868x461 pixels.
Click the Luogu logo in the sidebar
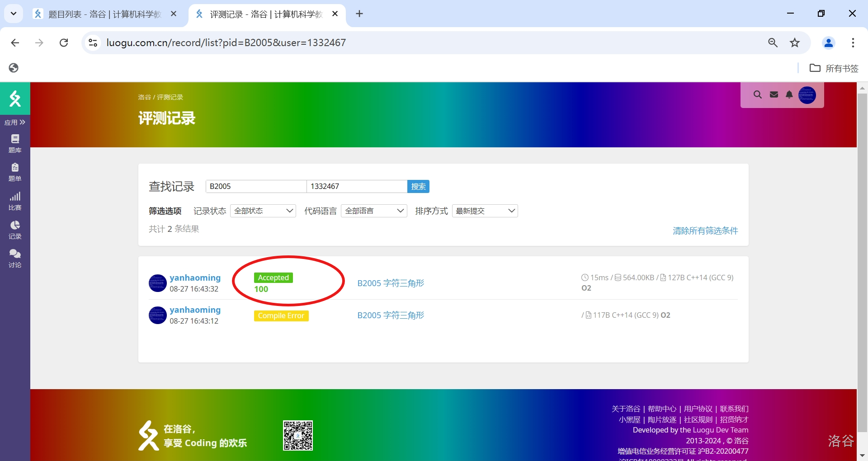click(15, 98)
